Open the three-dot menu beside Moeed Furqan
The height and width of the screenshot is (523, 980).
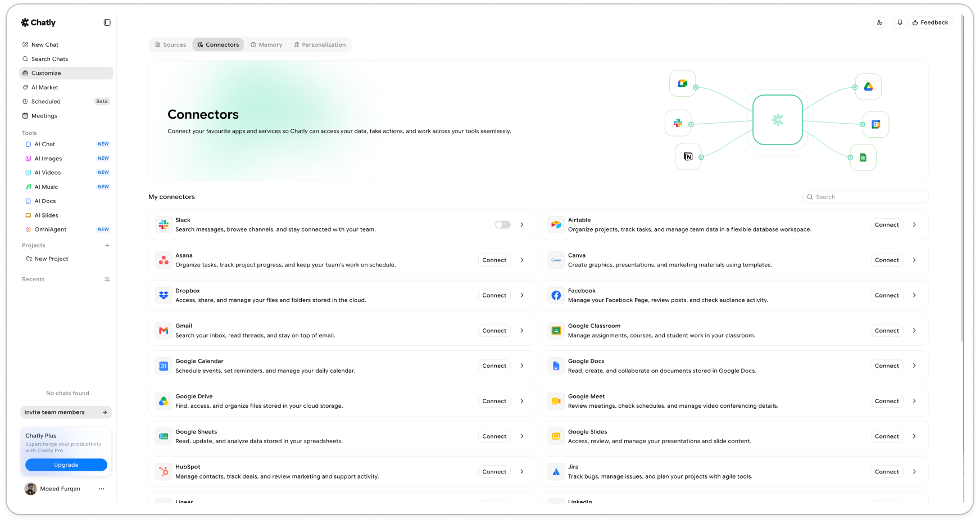click(x=101, y=489)
